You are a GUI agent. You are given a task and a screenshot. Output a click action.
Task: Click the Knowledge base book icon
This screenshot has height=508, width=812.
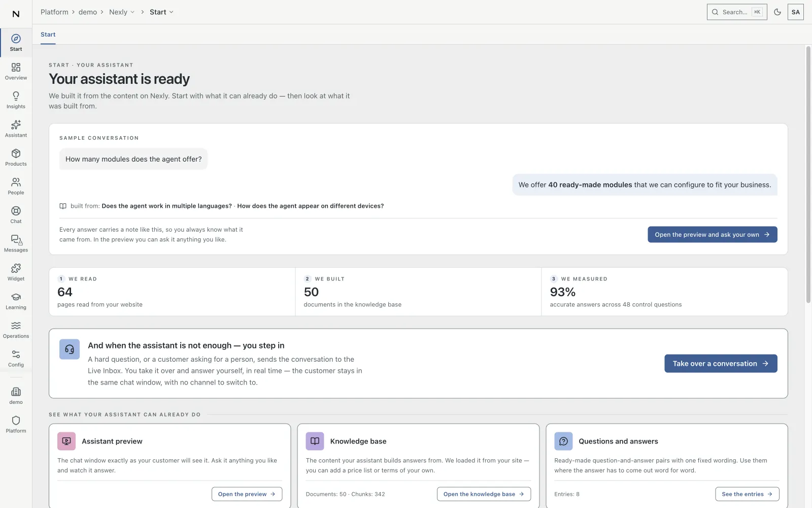coord(315,441)
